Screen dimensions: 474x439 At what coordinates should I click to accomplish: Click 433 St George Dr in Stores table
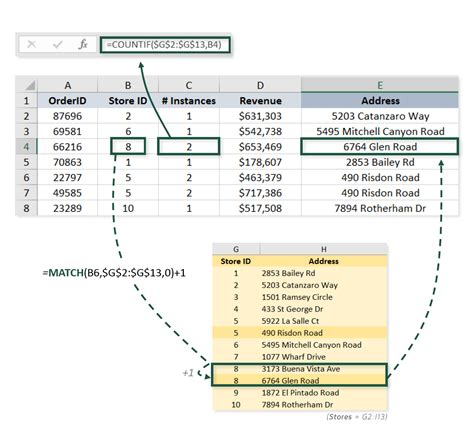[292, 309]
